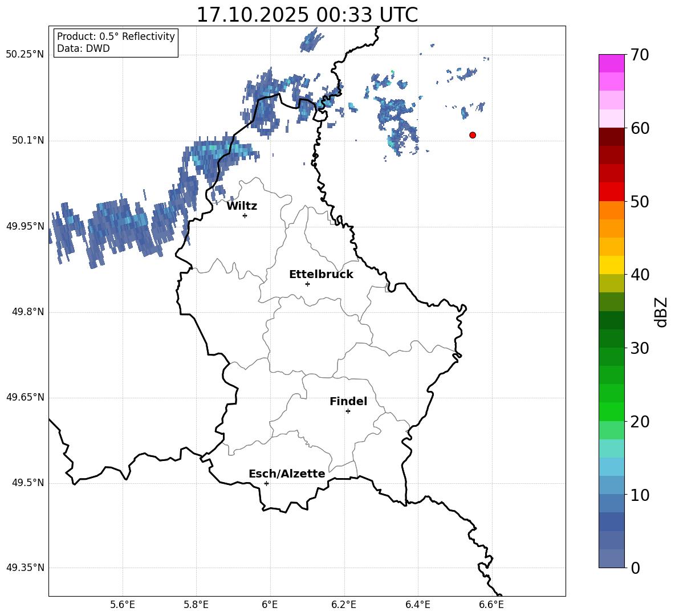Click the 60 tick on colorbar
675x616 pixels.
(x=640, y=128)
